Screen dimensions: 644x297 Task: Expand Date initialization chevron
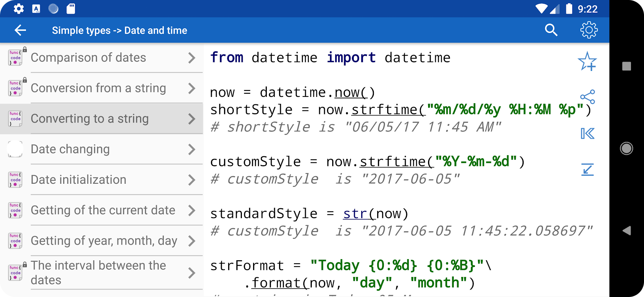(x=192, y=180)
